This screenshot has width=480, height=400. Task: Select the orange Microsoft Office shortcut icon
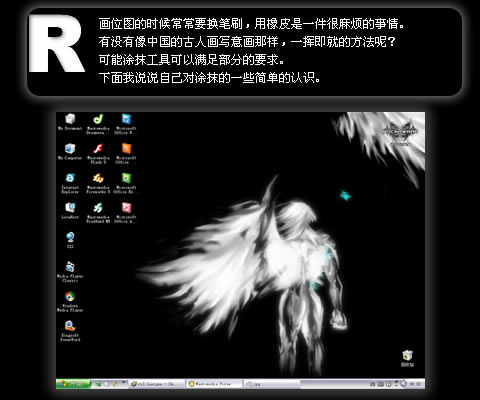coord(126,154)
